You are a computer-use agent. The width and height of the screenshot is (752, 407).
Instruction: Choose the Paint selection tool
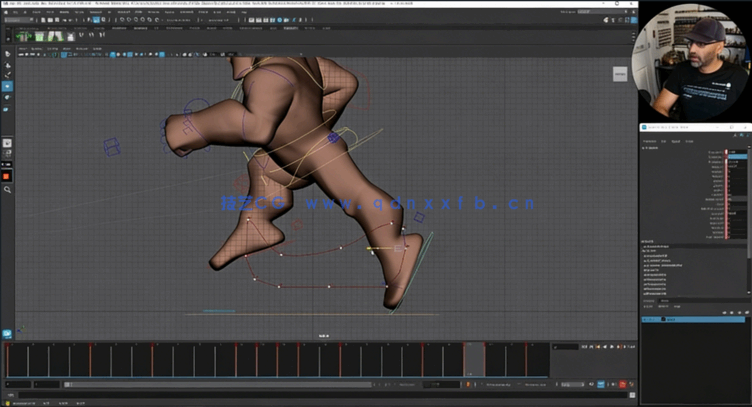(7, 75)
